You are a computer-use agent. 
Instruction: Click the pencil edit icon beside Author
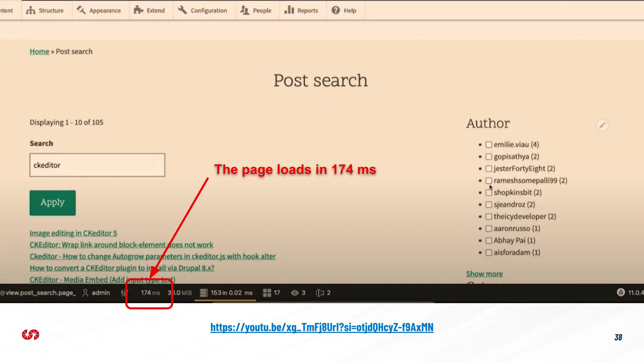pos(602,125)
